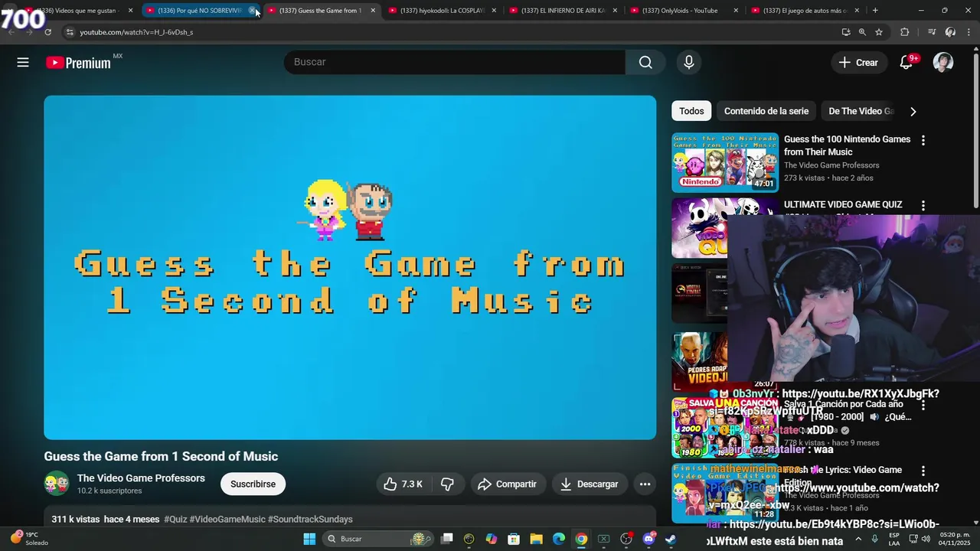Reload the page in the browser
The image size is (980, 551).
coord(47,32)
